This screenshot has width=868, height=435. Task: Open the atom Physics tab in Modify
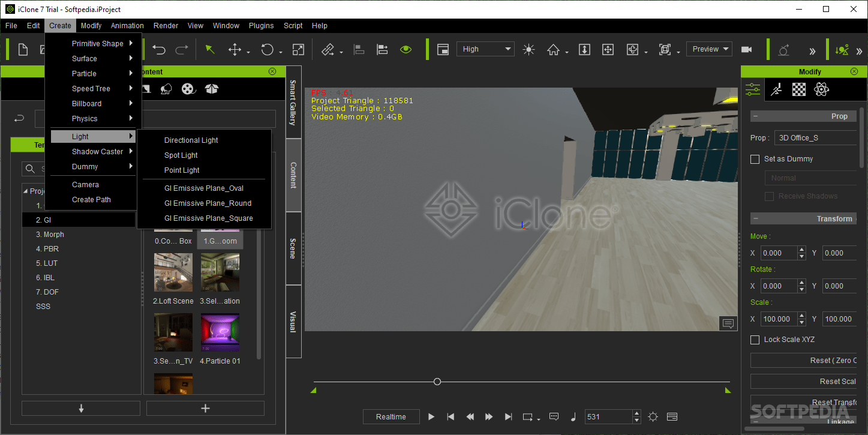click(821, 89)
